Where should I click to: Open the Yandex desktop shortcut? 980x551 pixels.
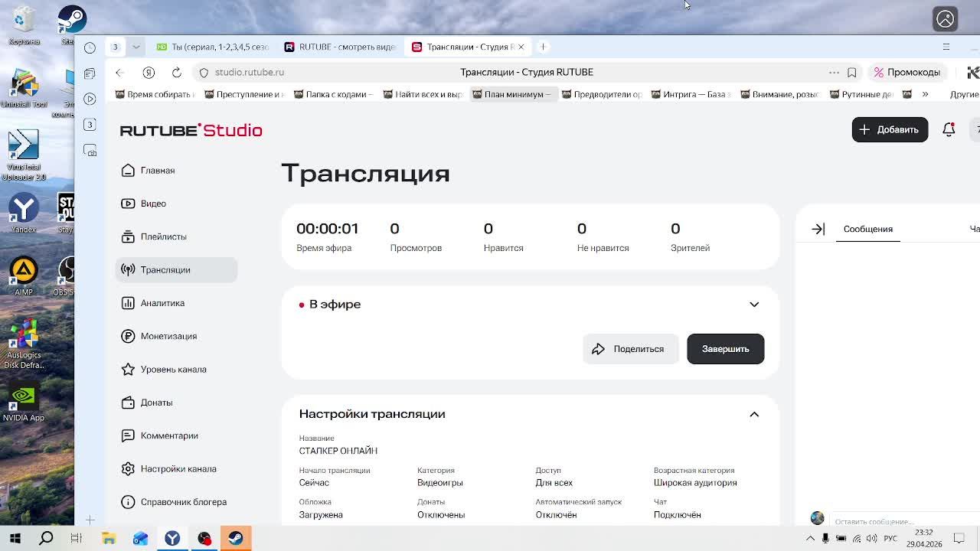coord(24,213)
